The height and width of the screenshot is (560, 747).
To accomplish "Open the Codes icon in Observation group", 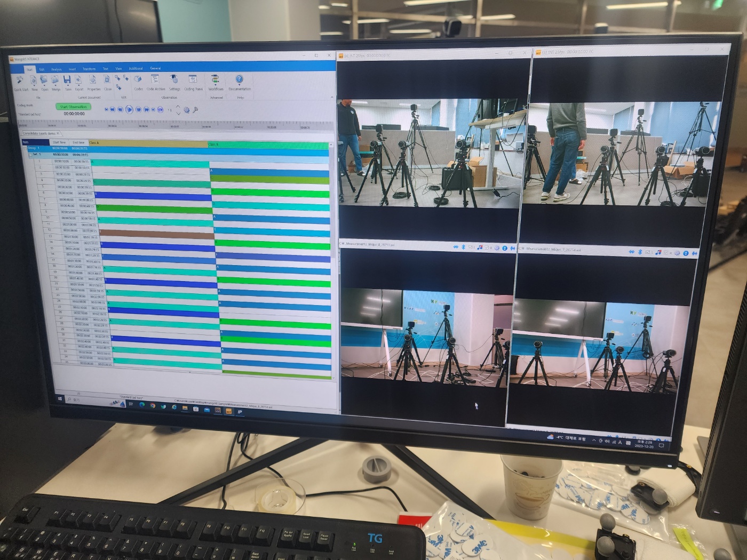I will point(138,79).
